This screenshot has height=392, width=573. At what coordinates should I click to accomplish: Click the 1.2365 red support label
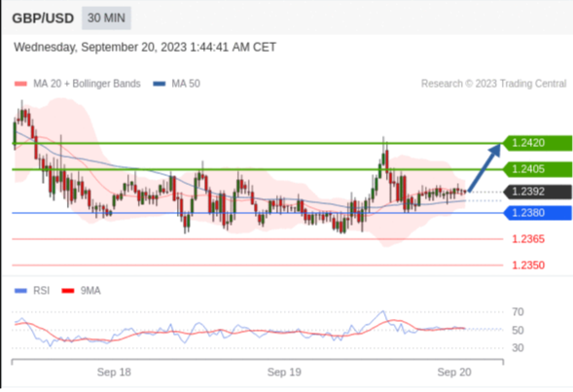528,239
